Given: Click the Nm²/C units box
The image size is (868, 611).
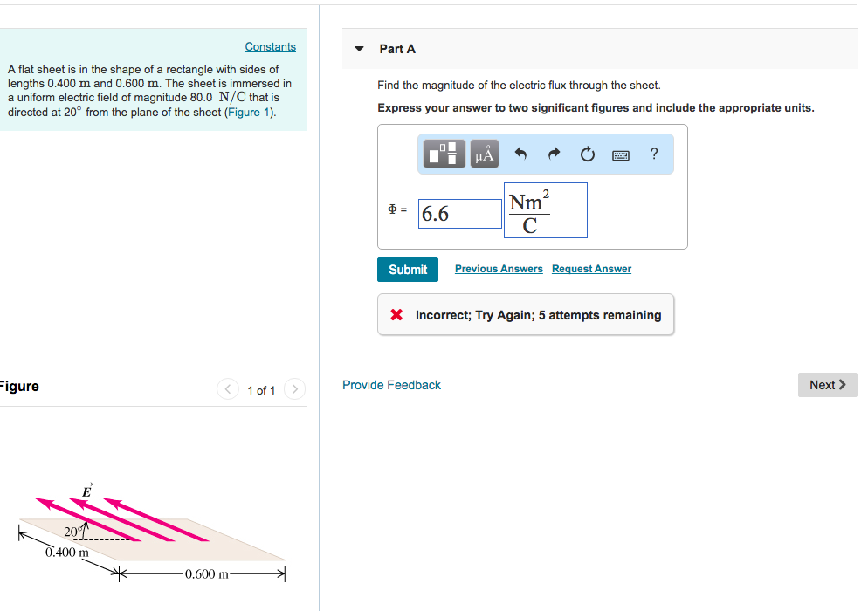Looking at the screenshot, I should 545,209.
